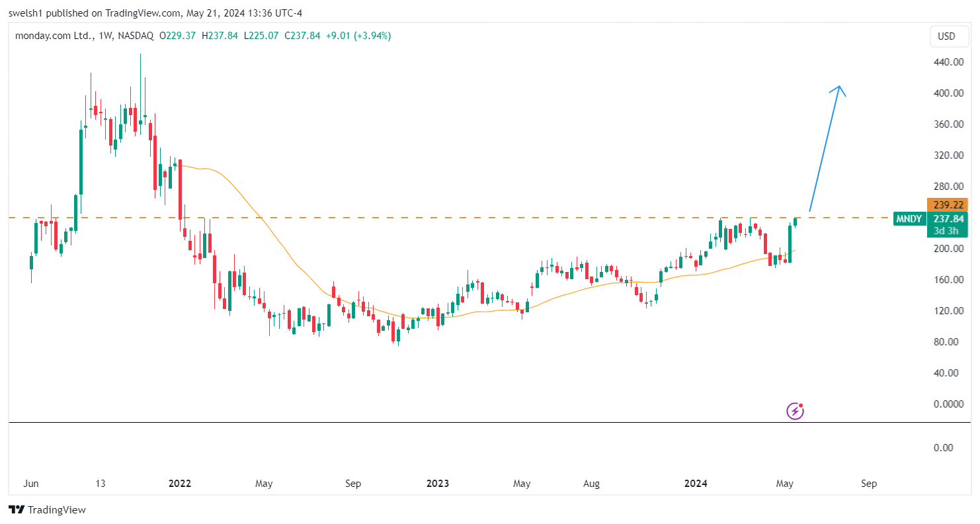Viewport: 980px width, 524px height.
Task: Click the 2024 time axis label
Action: (696, 484)
